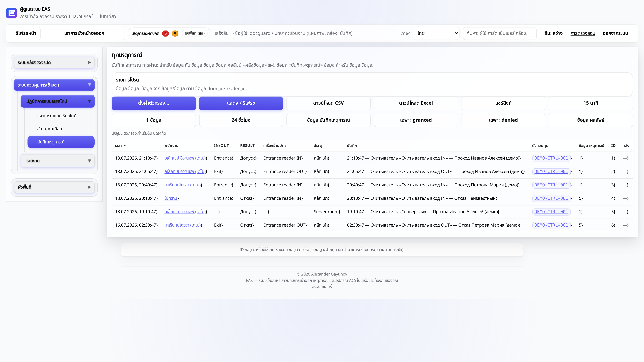The width and height of the screenshot is (644, 362).
Task: Click the search field ค้นหา
Action: click(x=499, y=33)
